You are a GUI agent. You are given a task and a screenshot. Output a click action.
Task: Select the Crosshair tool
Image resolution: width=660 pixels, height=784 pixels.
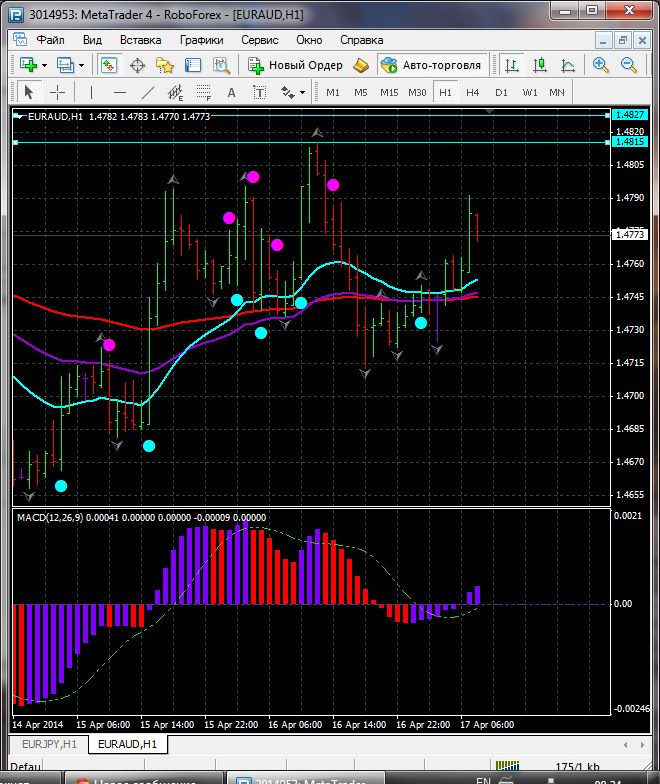pos(58,92)
